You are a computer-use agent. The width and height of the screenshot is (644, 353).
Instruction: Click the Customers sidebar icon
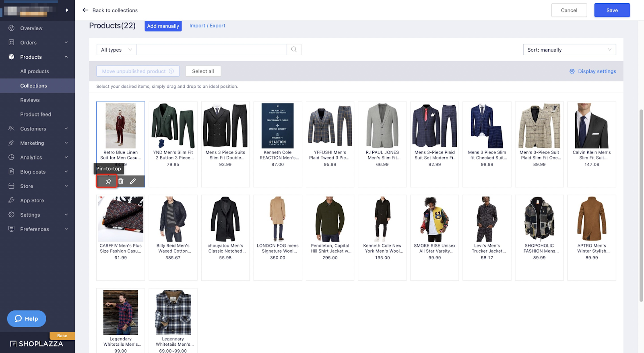11,129
